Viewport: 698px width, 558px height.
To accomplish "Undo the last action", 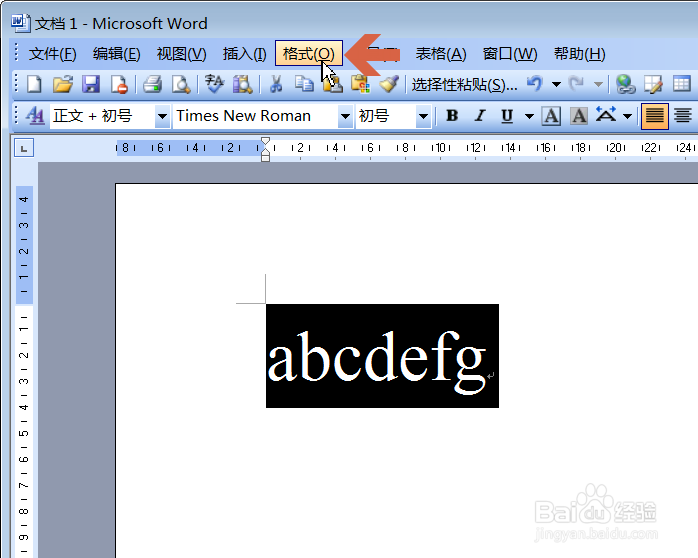I will pos(535,84).
